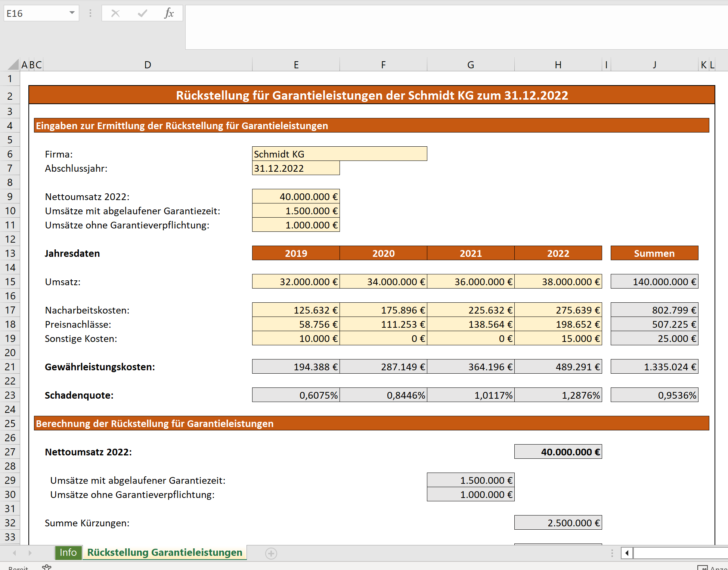Screen dimensions: 728x570
Task: Select the Abschlussjahr cell 31.12.2022
Action: pos(295,168)
